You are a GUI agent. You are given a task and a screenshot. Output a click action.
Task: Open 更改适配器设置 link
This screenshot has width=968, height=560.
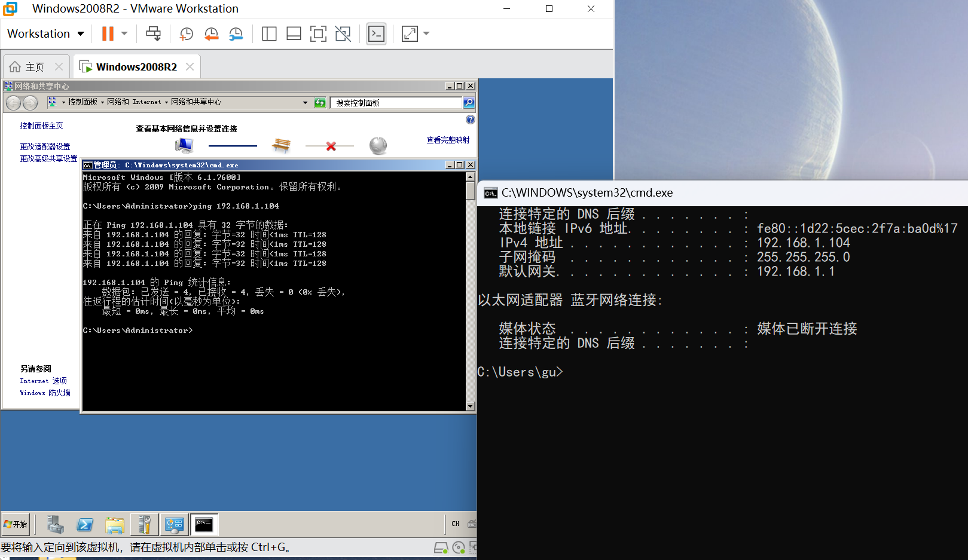click(x=45, y=146)
